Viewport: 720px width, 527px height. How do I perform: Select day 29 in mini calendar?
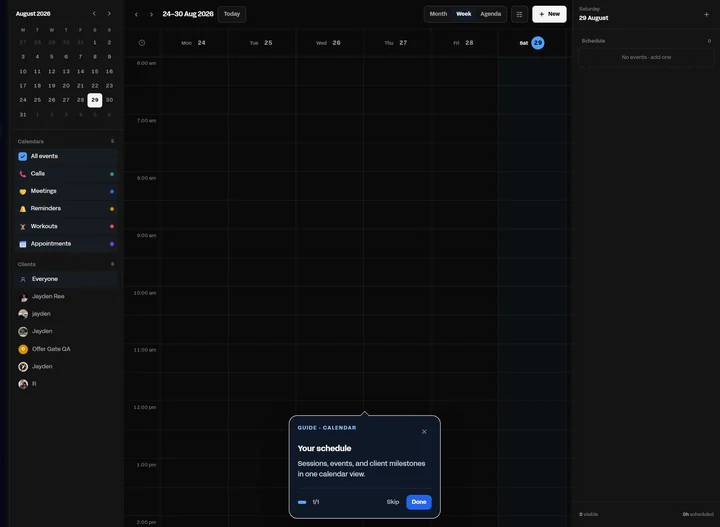tap(95, 100)
